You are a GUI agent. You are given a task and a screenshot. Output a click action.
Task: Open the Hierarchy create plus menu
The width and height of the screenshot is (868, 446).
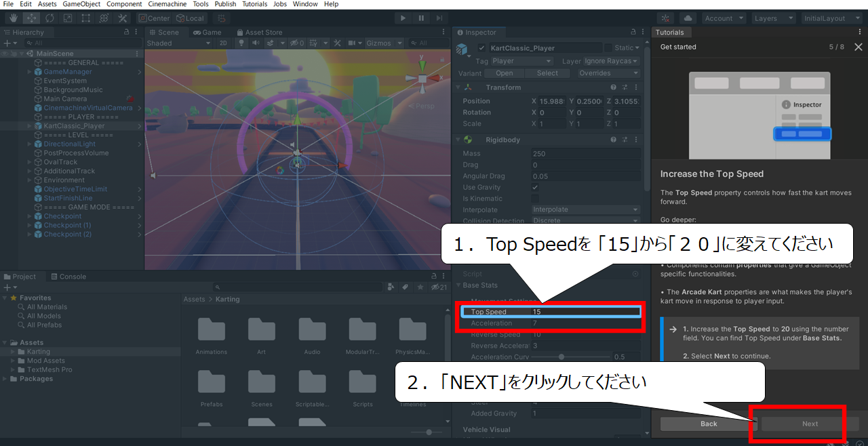tap(9, 43)
